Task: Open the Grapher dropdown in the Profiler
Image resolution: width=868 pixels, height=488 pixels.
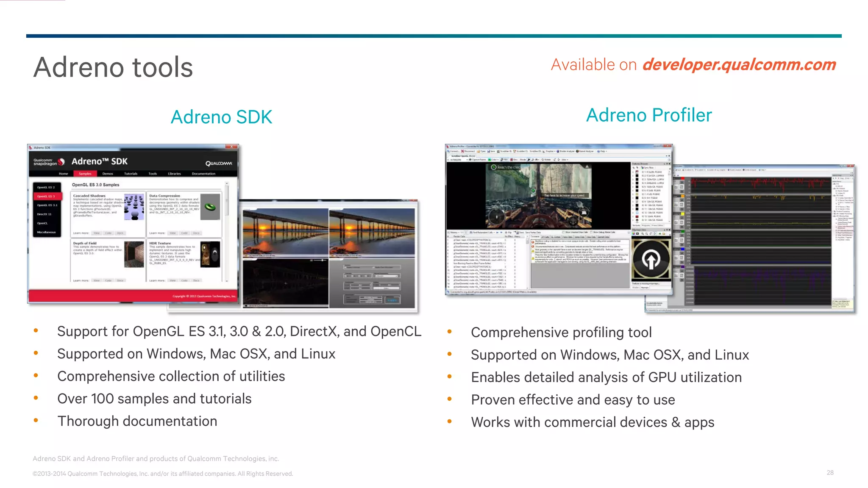Action: pyautogui.click(x=549, y=151)
